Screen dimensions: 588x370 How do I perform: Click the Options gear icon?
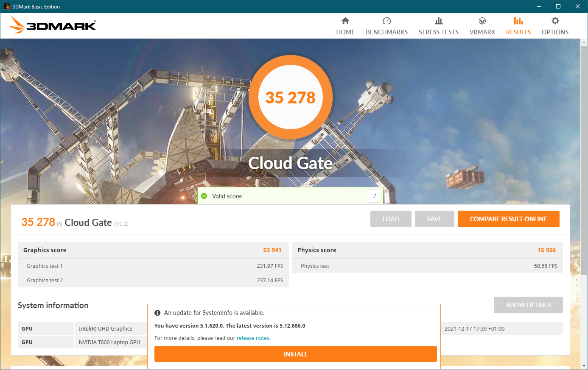pyautogui.click(x=555, y=21)
